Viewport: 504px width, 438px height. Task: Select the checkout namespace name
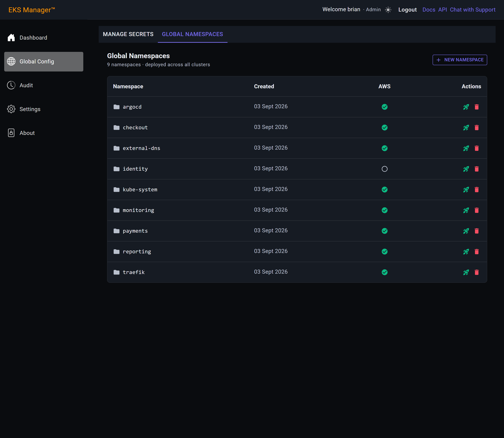pos(135,128)
